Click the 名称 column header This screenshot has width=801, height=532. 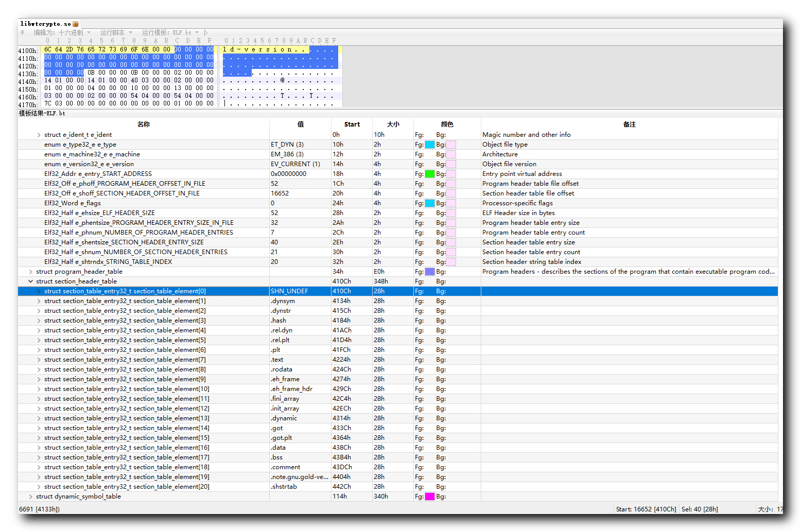(x=144, y=125)
